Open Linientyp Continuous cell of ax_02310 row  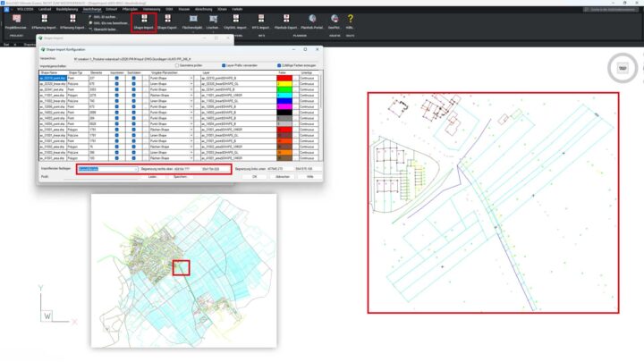309,78
